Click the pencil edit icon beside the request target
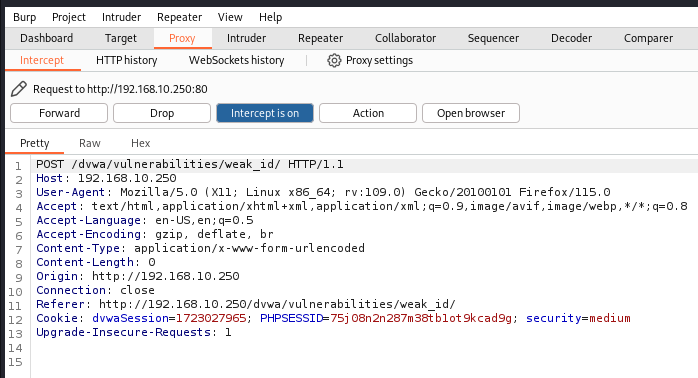 click(x=19, y=89)
